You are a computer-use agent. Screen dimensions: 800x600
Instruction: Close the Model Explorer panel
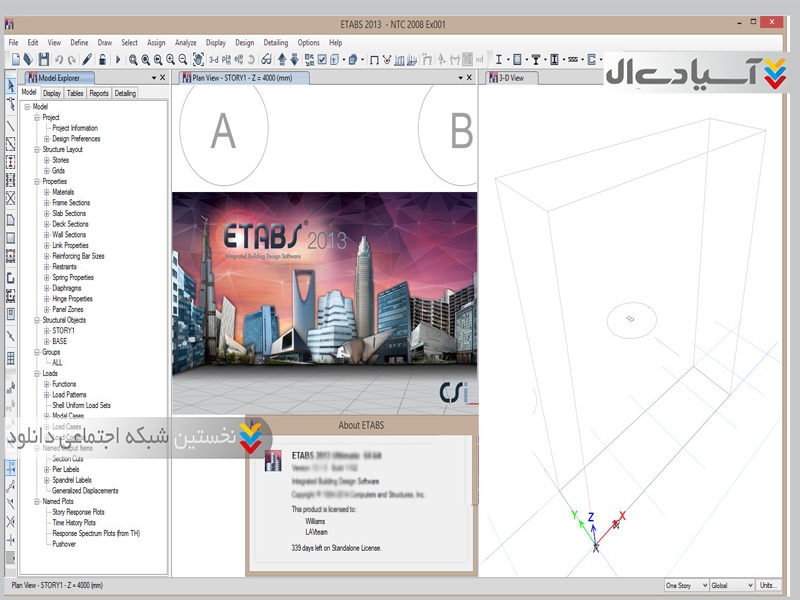click(x=162, y=77)
